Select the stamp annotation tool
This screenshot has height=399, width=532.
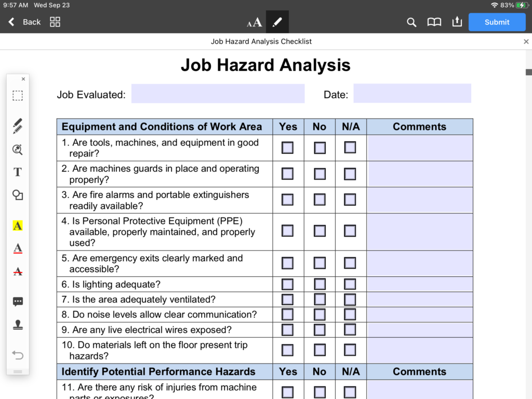pos(17,324)
